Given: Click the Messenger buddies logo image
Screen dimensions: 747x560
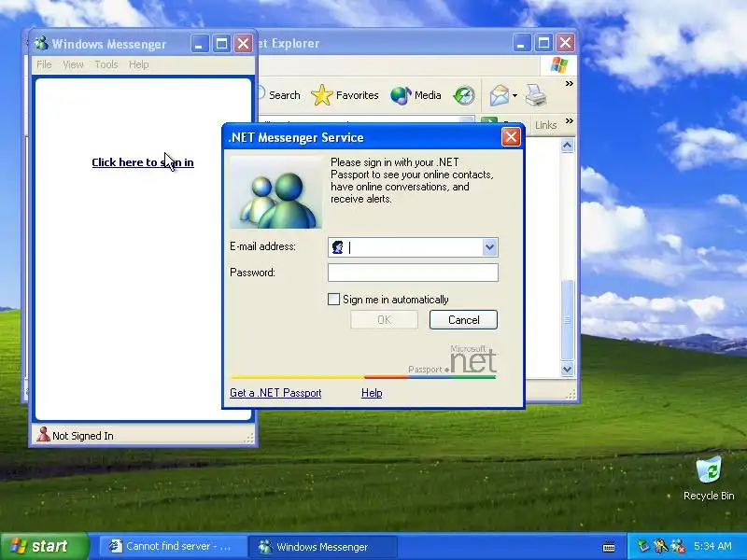Looking at the screenshot, I should point(275,192).
